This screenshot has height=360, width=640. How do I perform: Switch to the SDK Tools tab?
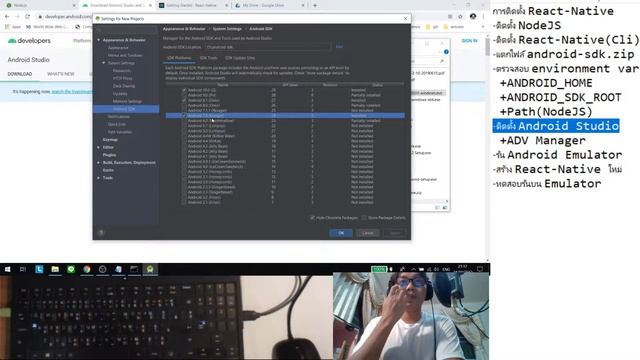208,58
